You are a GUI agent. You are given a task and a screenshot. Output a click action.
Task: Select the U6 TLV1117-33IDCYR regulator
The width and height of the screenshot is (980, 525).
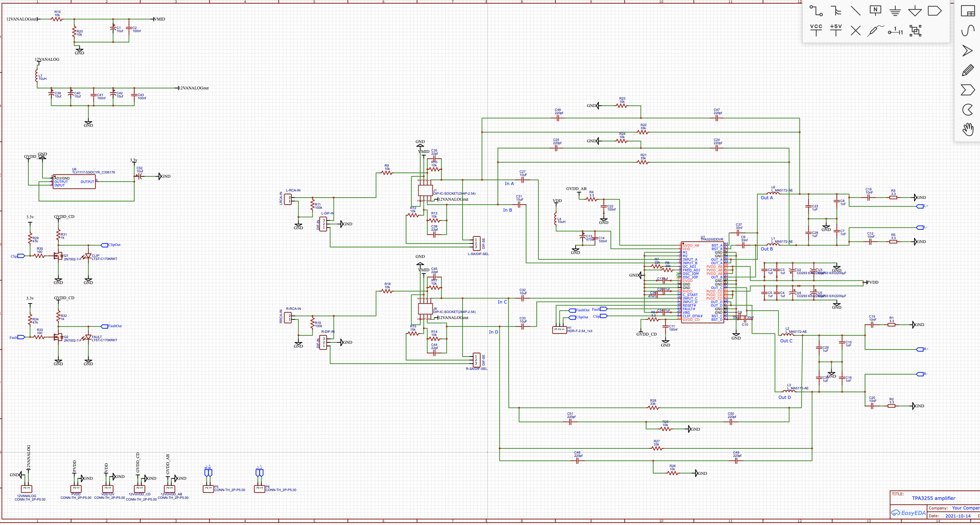click(74, 182)
